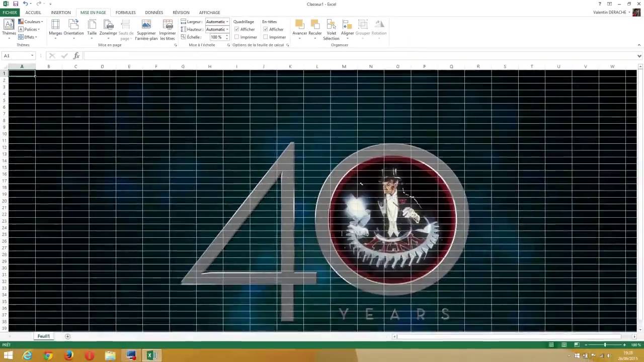The image size is (644, 362).
Task: Click the Name Box showing A1
Action: click(18, 56)
